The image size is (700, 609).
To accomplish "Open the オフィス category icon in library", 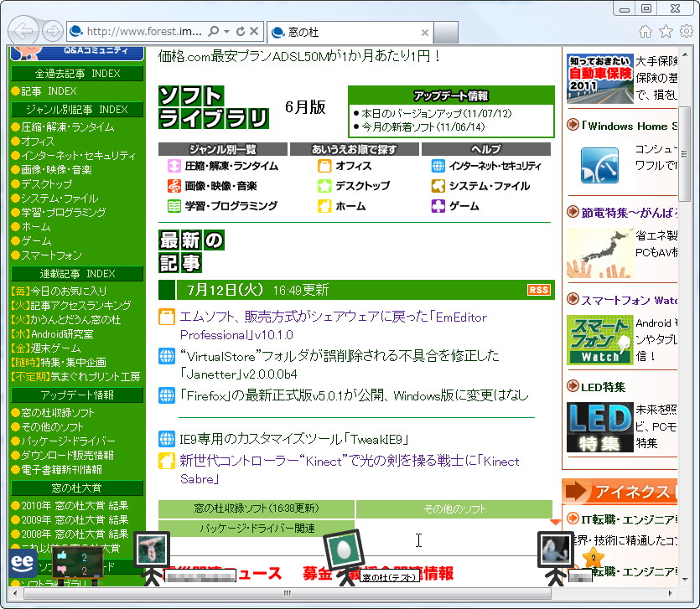I will pyautogui.click(x=324, y=166).
